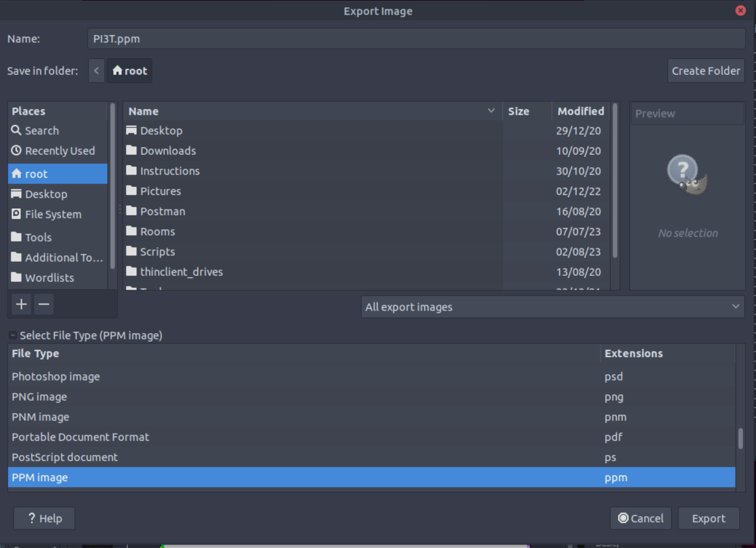Click the Pictures folder icon

click(x=132, y=191)
